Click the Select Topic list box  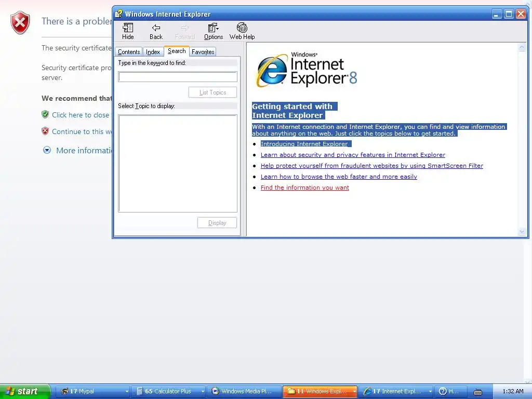pos(178,164)
